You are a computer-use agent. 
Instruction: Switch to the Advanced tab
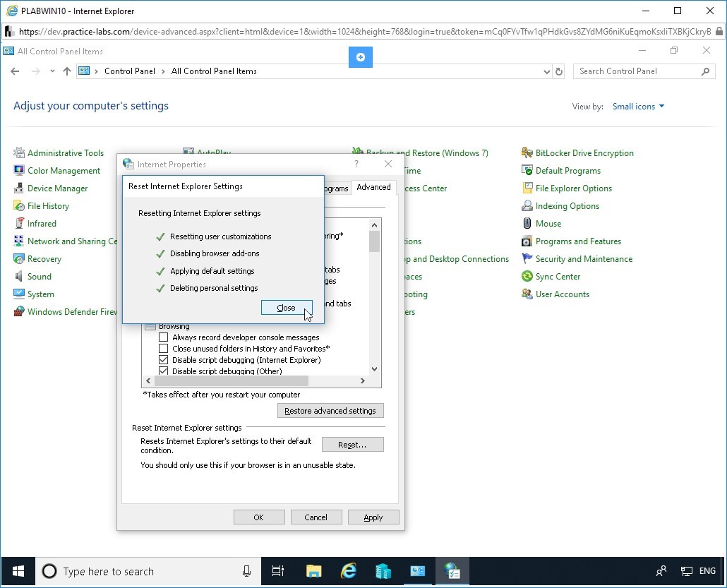(373, 187)
